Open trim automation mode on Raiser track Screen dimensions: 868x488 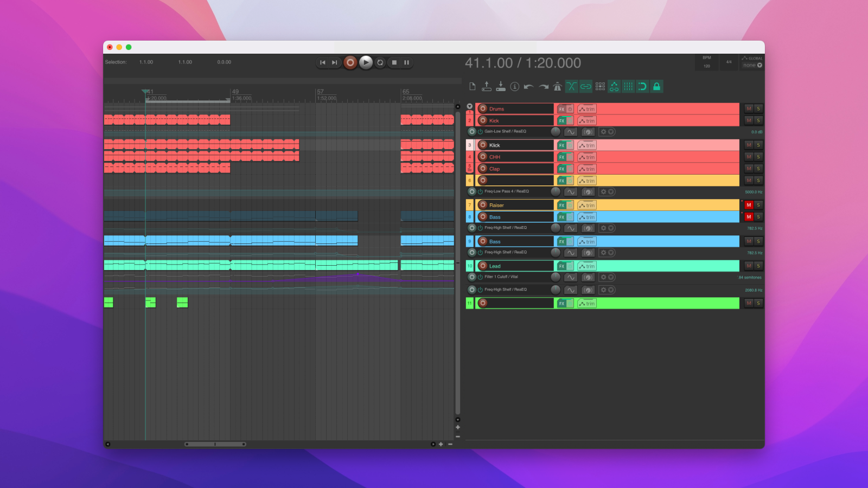coord(587,206)
